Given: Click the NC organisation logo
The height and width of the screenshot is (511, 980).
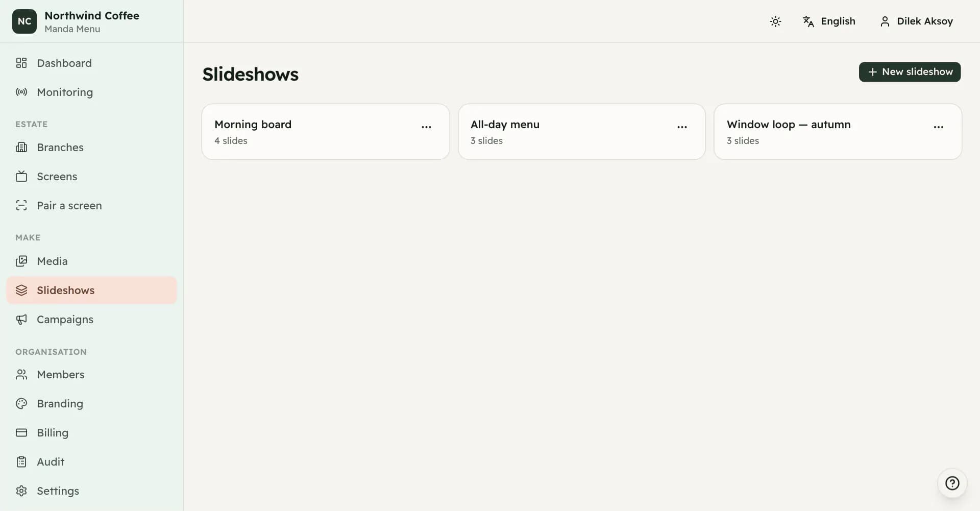Looking at the screenshot, I should click(x=24, y=21).
